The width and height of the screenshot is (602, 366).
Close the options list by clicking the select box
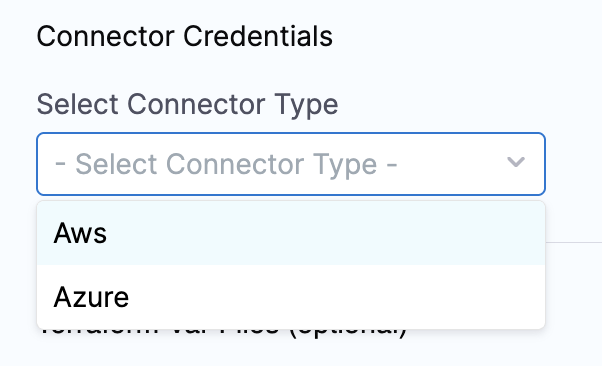[291, 164]
